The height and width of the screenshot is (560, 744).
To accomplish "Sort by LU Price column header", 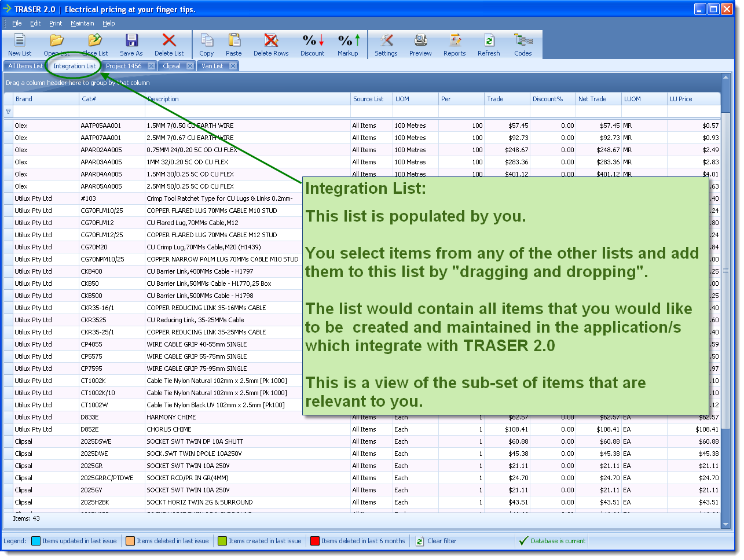I will (x=694, y=99).
